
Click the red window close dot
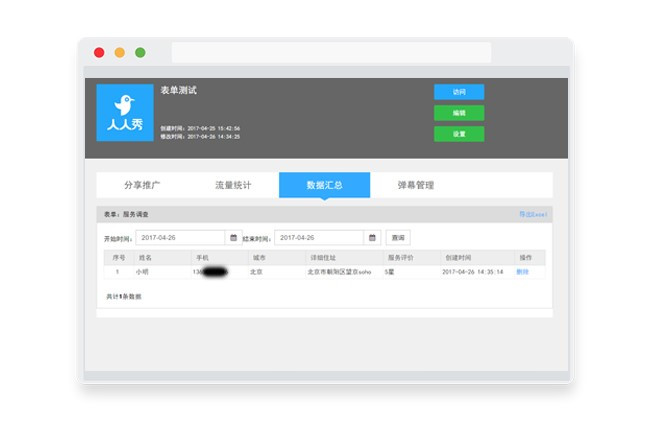(99, 52)
